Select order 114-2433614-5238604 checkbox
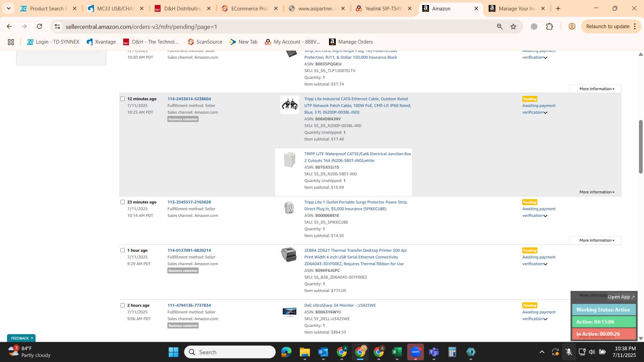 click(x=122, y=99)
